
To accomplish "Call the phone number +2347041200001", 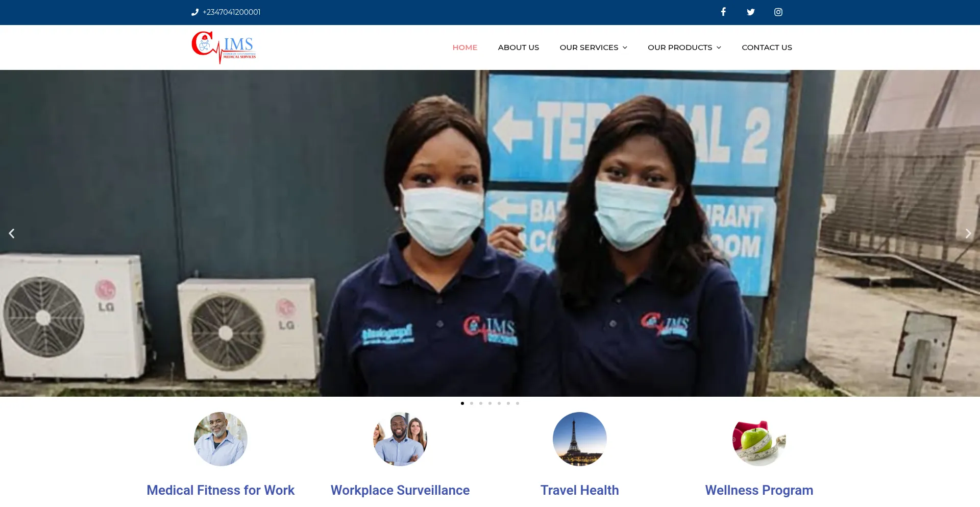I will coord(231,12).
